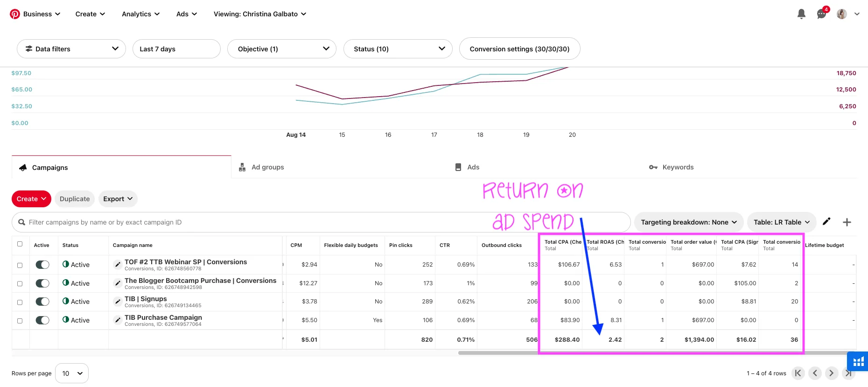
Task: Click the status icon for TIB Purchase Campaign
Action: 66,320
